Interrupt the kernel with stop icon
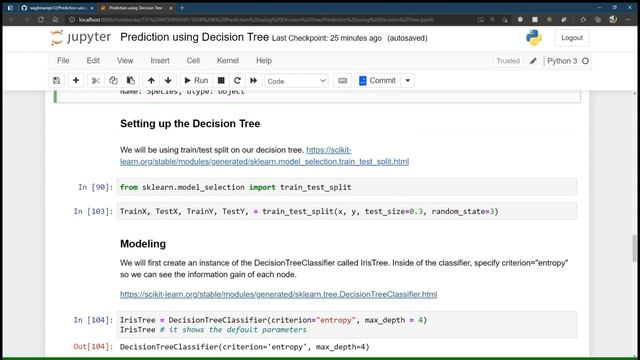 (221, 81)
